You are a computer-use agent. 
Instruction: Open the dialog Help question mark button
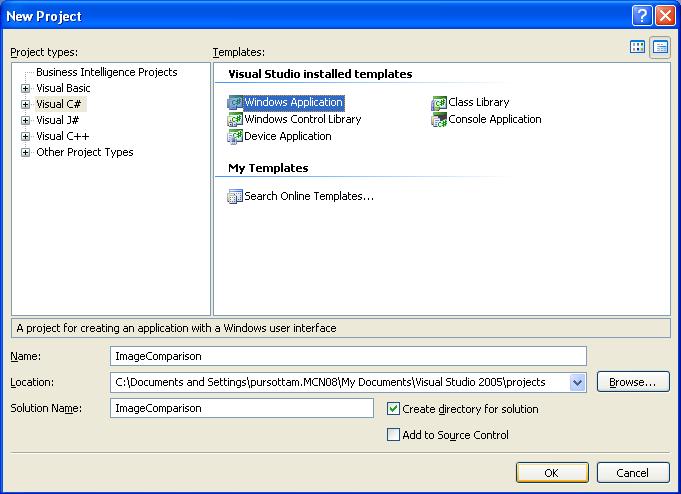point(642,16)
